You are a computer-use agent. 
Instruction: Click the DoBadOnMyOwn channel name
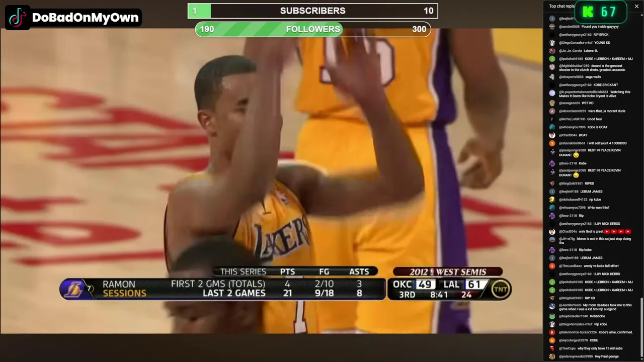(x=85, y=18)
